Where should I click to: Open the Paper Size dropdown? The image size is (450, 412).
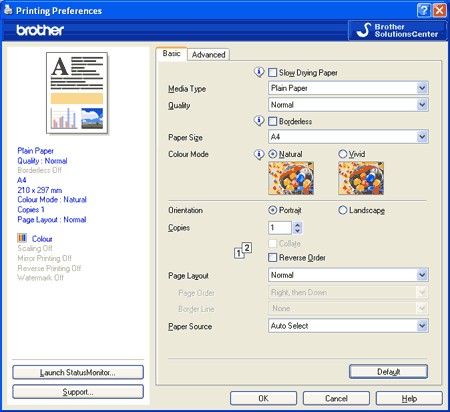click(x=348, y=137)
